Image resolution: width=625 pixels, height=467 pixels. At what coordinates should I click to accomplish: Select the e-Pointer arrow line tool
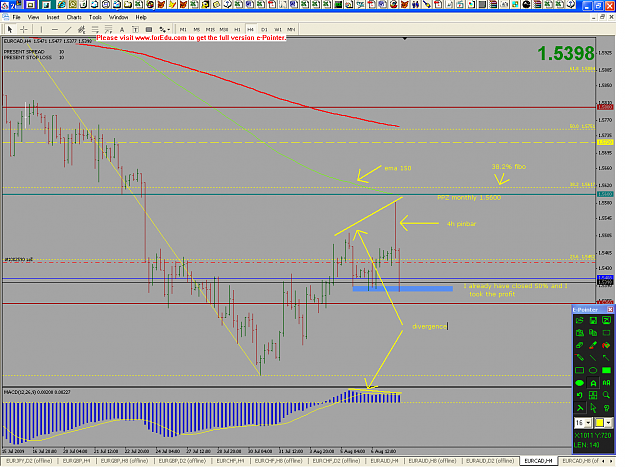(606, 357)
